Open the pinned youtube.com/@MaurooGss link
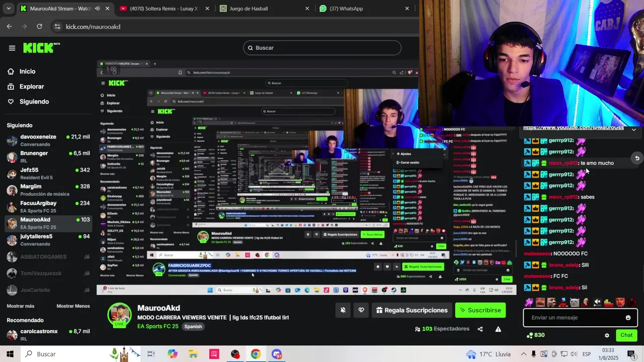 574,128
